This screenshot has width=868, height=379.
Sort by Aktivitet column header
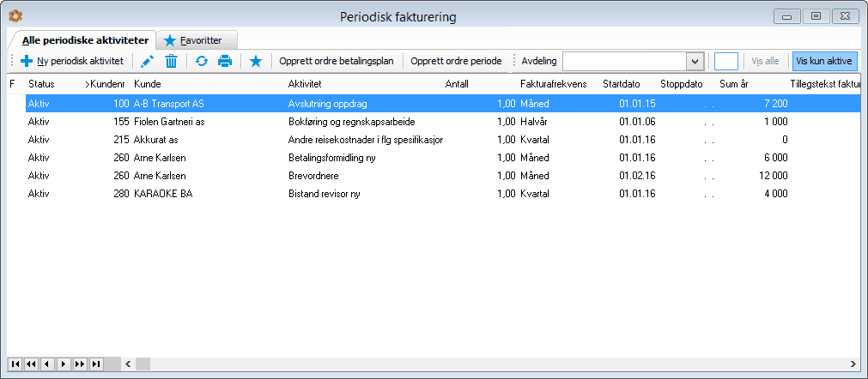coord(305,84)
